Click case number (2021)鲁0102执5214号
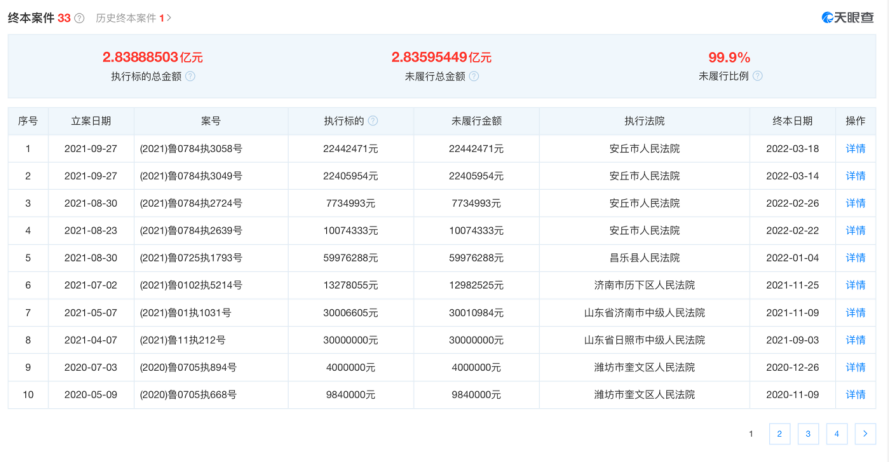The image size is (889, 462). pyautogui.click(x=190, y=286)
